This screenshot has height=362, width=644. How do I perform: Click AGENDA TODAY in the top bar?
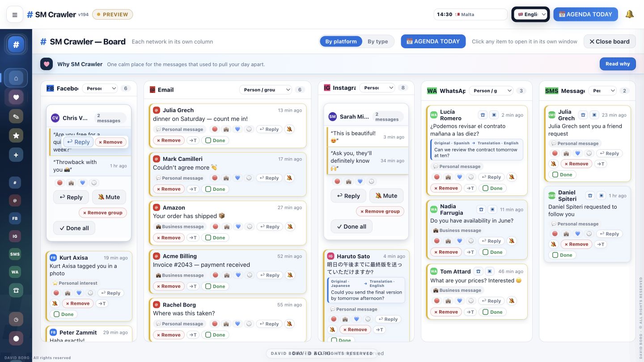(x=585, y=14)
